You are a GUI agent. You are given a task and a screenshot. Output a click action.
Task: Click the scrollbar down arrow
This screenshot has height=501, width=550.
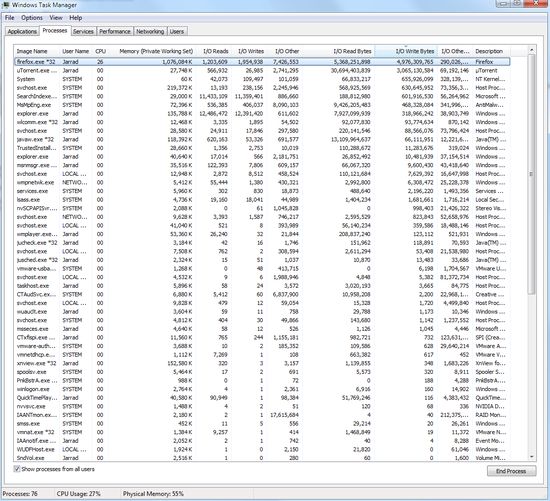tap(531, 456)
